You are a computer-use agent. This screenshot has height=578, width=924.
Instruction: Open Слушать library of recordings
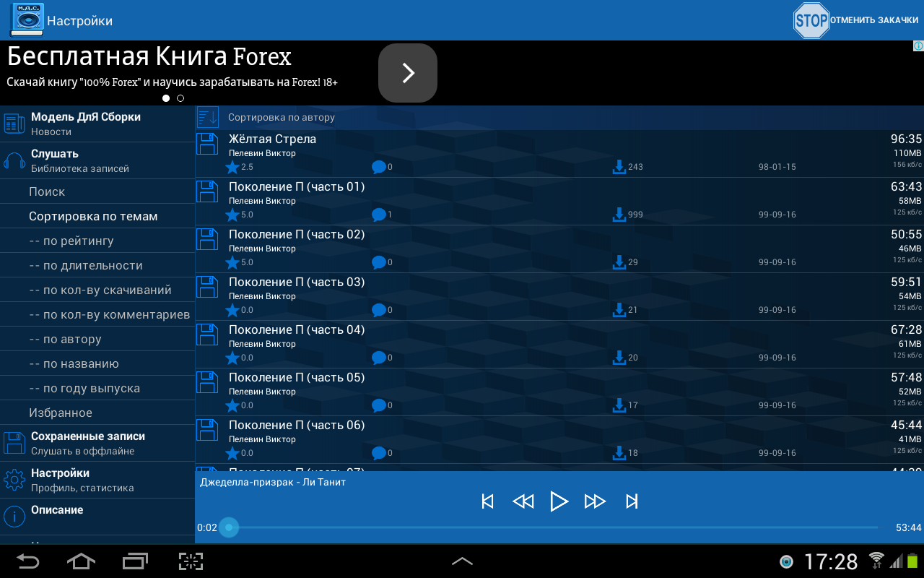97,160
